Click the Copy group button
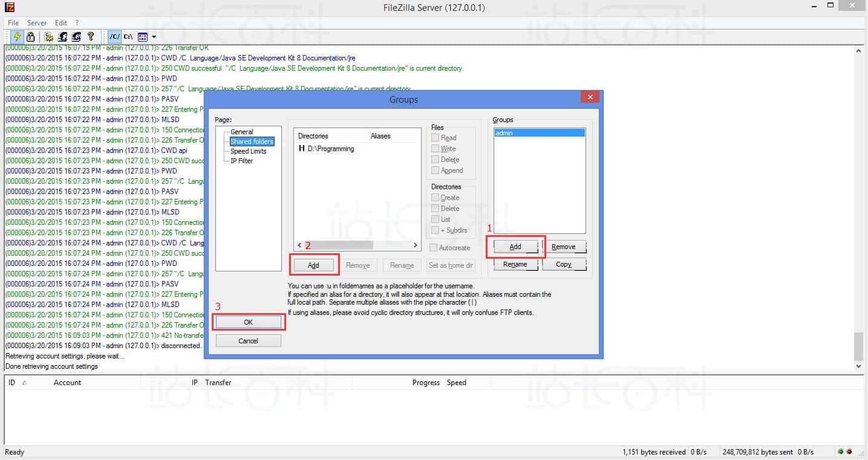Image resolution: width=868 pixels, height=460 pixels. pos(564,264)
